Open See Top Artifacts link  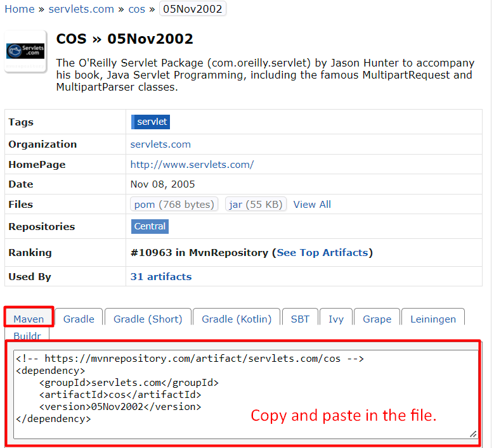click(322, 252)
